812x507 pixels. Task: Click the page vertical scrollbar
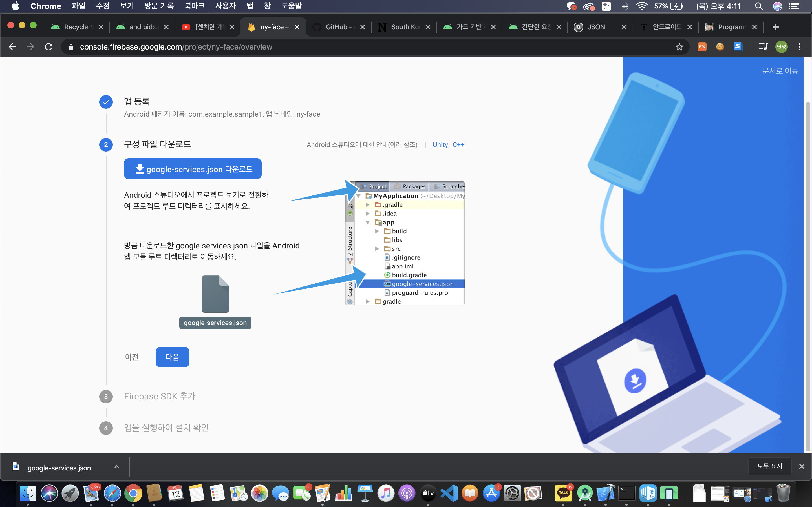pos(808,275)
